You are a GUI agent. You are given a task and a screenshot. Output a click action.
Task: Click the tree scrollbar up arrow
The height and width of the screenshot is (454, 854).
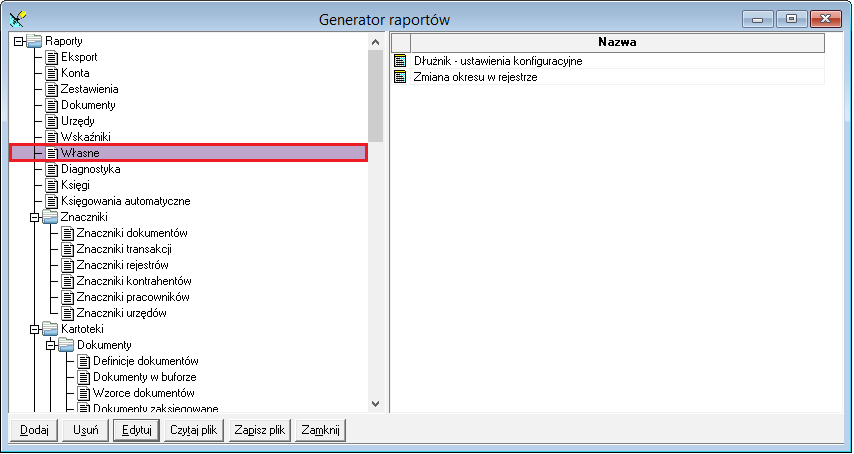point(375,42)
